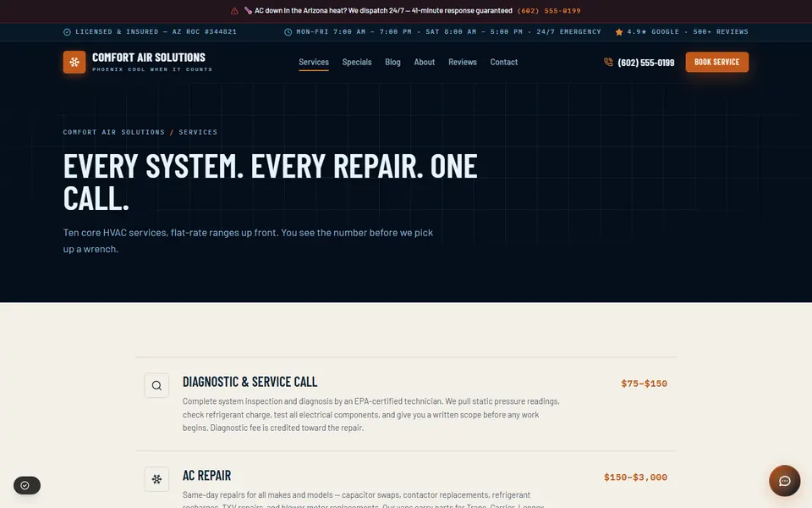
Task: Click the 'AC down in the Arizona heat?' banner text
Action: (x=383, y=11)
